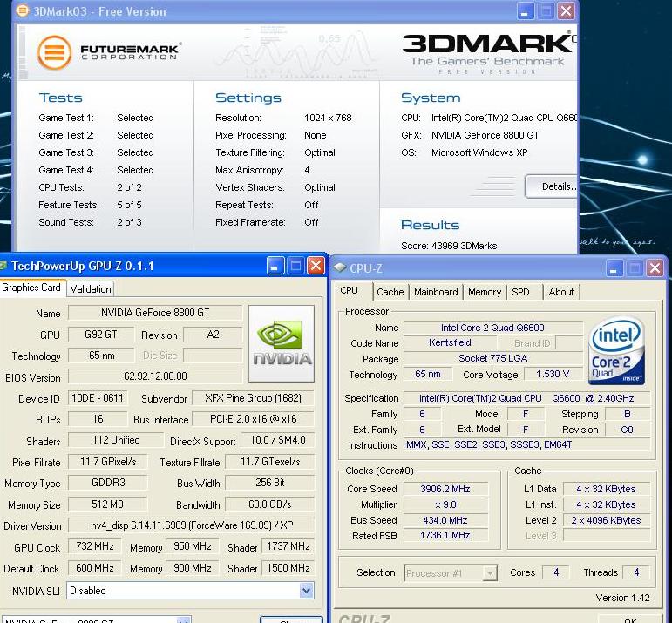672x623 pixels.
Task: Click the Default Clock value 600 MHz
Action: (95, 568)
